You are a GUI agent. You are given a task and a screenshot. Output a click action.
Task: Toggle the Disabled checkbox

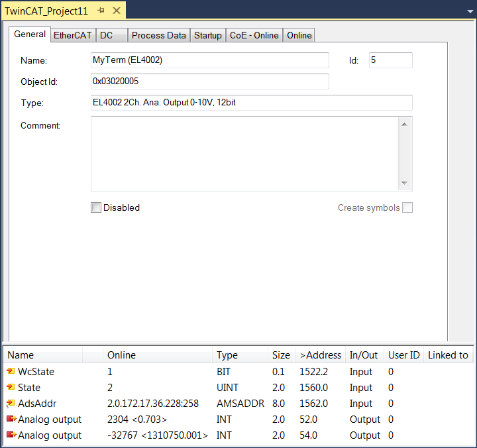(96, 207)
